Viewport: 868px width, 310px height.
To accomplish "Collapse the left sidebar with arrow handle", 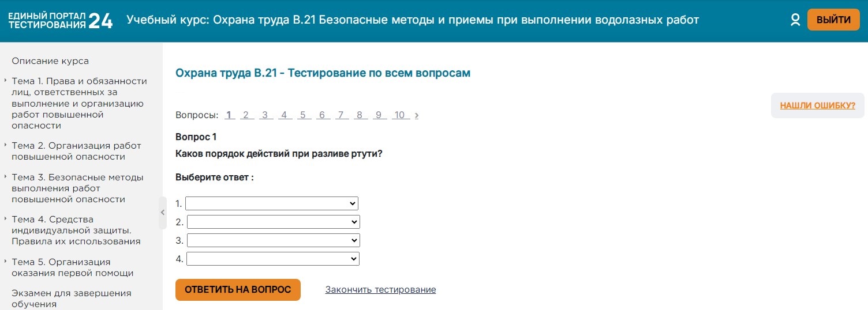I will click(163, 213).
